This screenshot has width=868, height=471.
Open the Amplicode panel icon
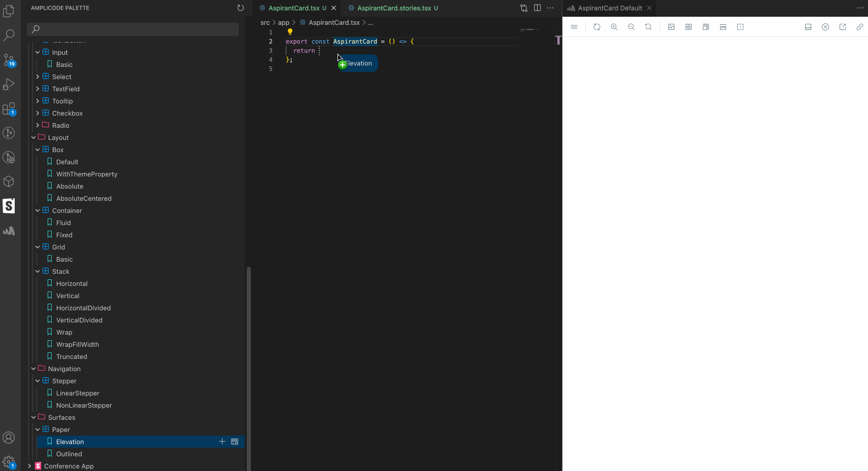[9, 231]
